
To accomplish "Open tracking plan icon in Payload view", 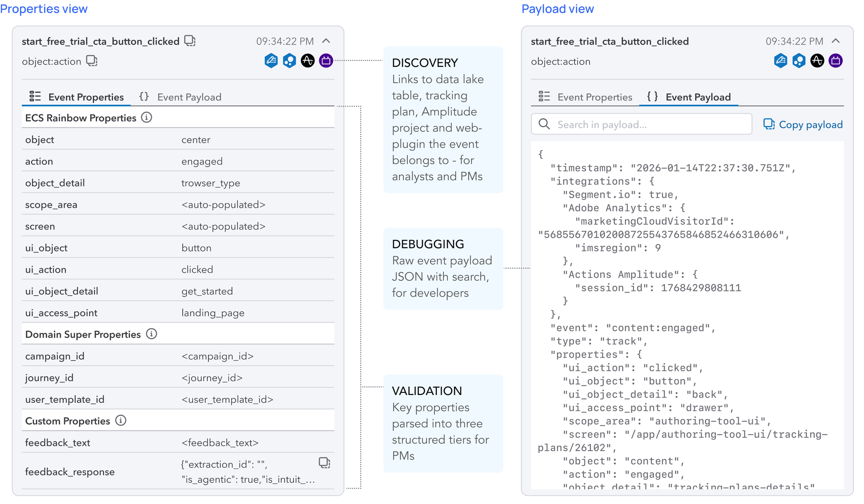I will 781,61.
